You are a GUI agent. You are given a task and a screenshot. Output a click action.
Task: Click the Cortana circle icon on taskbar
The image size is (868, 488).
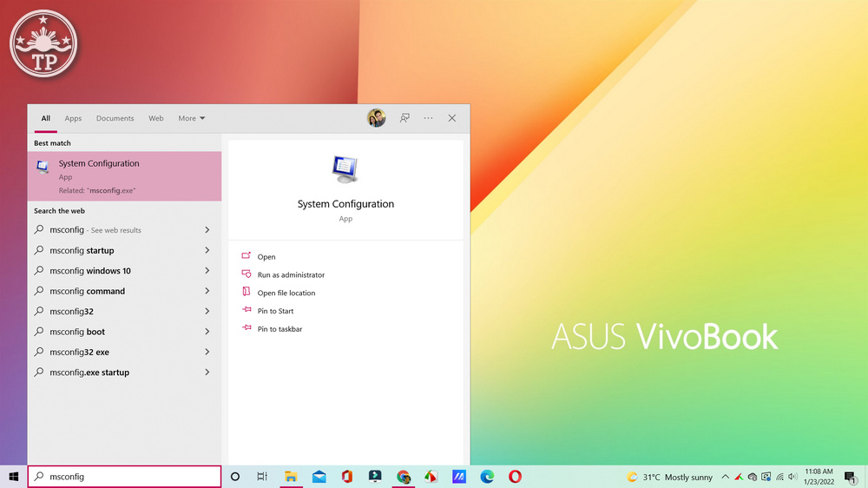[x=235, y=477]
